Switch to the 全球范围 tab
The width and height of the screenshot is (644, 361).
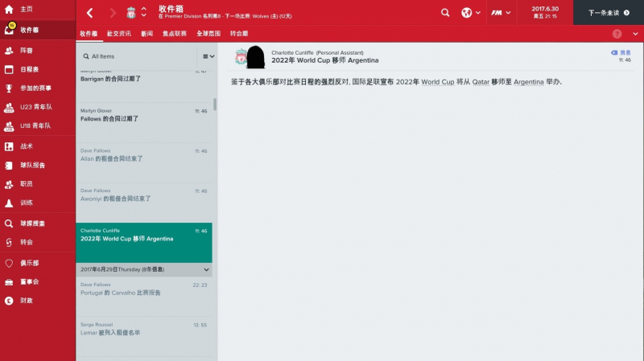point(208,34)
